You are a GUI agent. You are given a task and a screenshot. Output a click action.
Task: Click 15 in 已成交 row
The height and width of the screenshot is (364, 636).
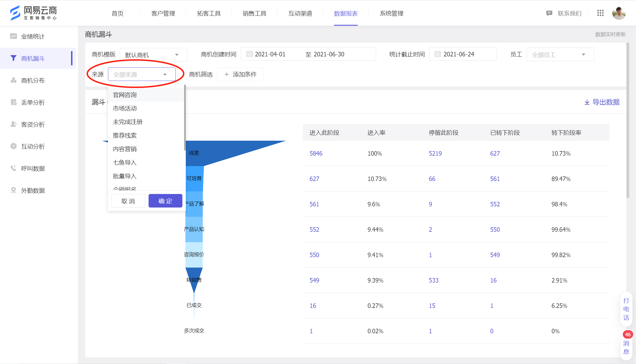point(432,306)
